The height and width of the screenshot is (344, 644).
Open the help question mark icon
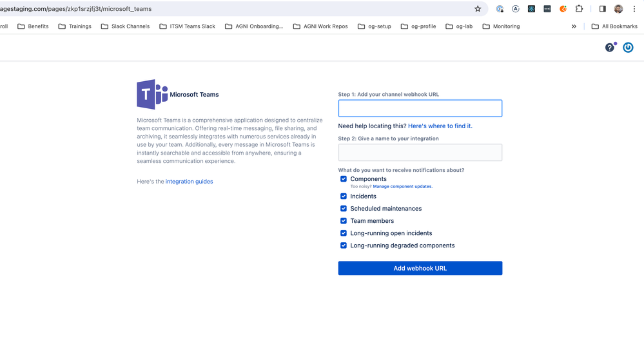tap(610, 48)
